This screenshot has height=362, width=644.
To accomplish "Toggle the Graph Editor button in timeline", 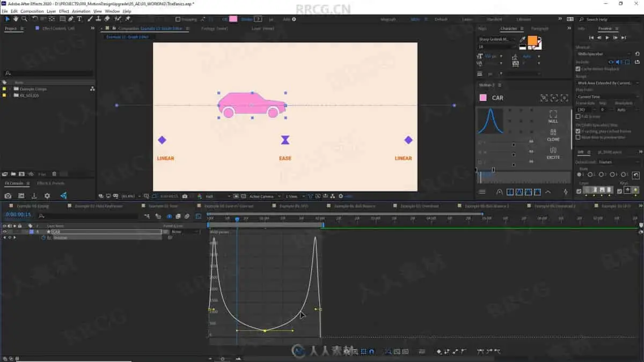I will (198, 216).
